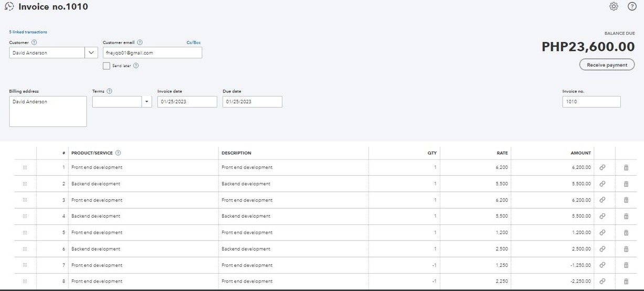Click the Receive payment button
The height and width of the screenshot is (291, 644).
pos(607,65)
